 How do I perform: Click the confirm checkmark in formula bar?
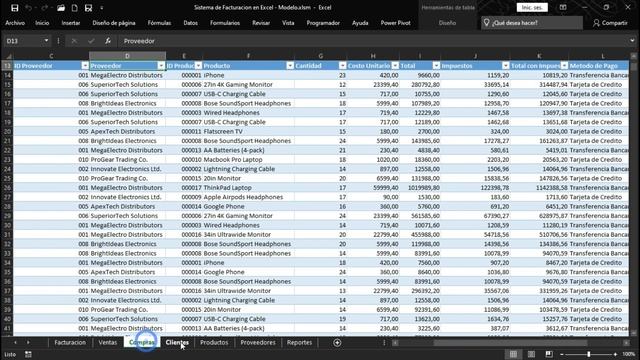point(91,41)
